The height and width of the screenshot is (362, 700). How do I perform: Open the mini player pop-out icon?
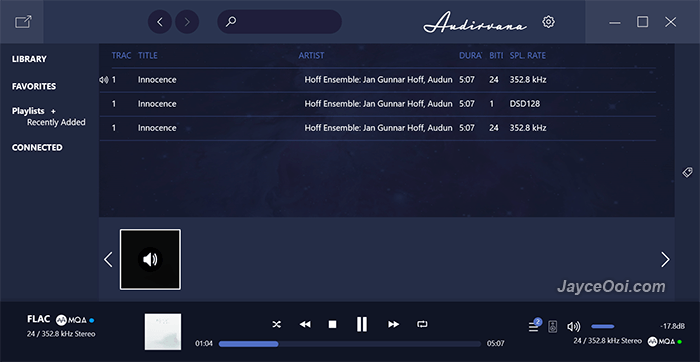pos(23,22)
